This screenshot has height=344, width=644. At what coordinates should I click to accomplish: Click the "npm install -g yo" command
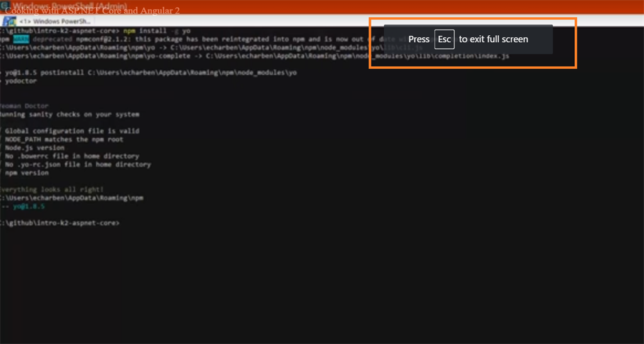tap(157, 31)
